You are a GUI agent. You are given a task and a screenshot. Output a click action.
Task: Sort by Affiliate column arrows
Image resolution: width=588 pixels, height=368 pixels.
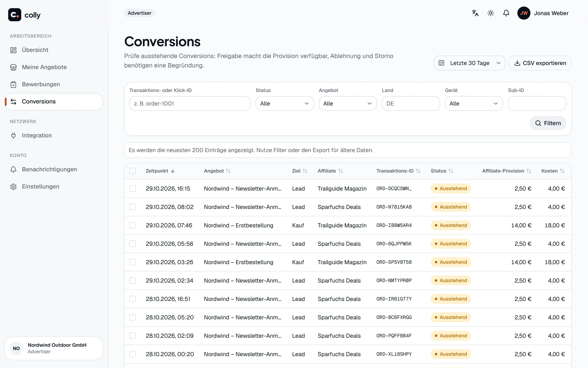pyautogui.click(x=341, y=171)
